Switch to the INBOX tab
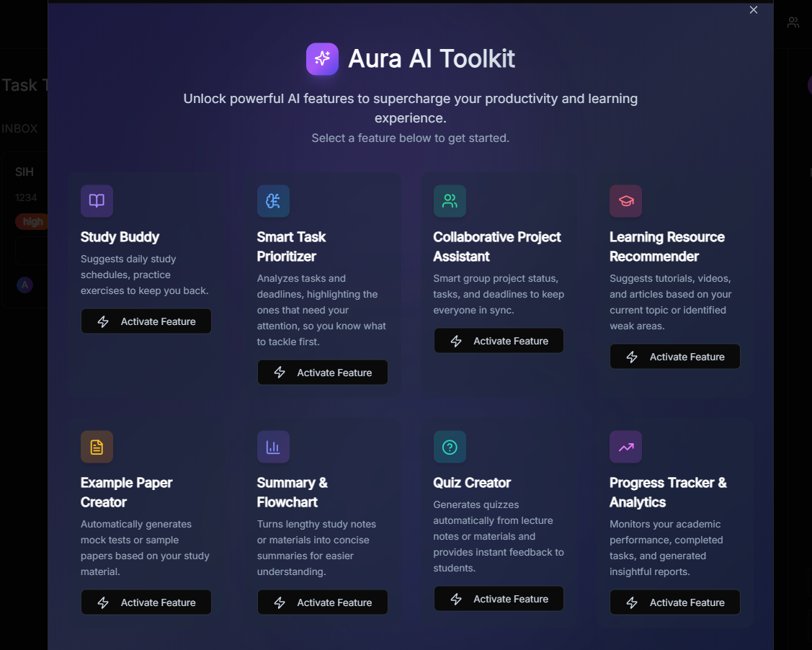This screenshot has height=650, width=812. point(19,128)
